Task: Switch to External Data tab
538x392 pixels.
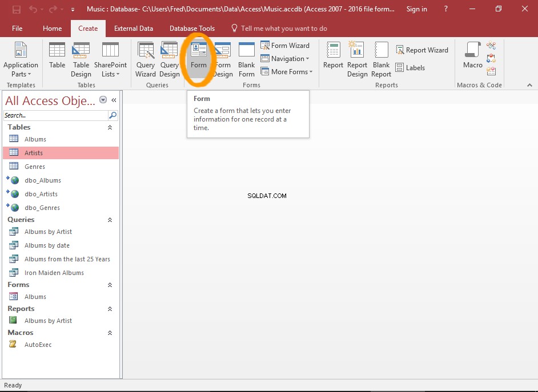Action: point(134,29)
